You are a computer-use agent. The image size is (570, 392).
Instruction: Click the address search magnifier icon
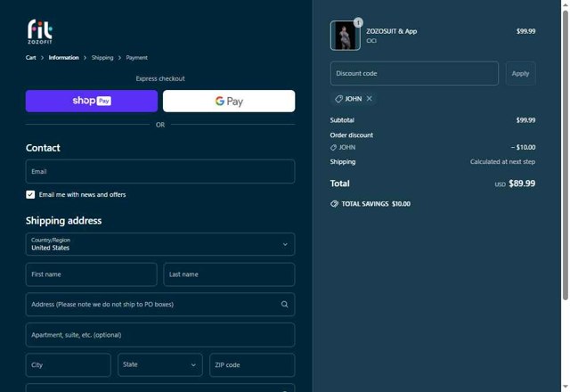click(x=285, y=305)
